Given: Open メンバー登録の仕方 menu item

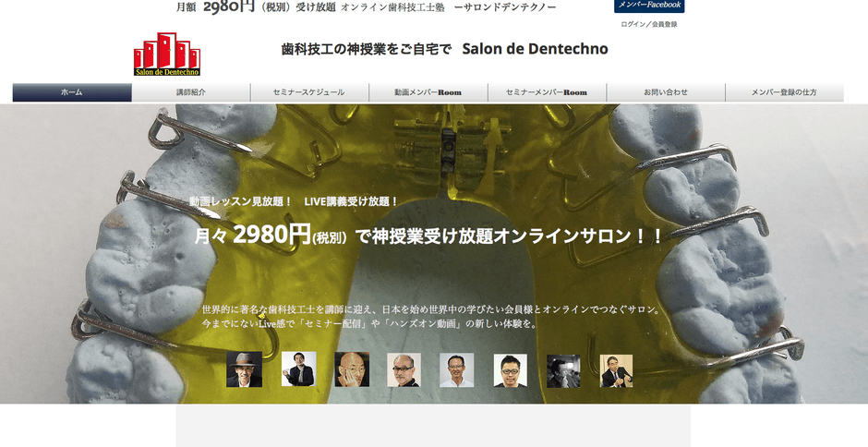Looking at the screenshot, I should pyautogui.click(x=784, y=92).
